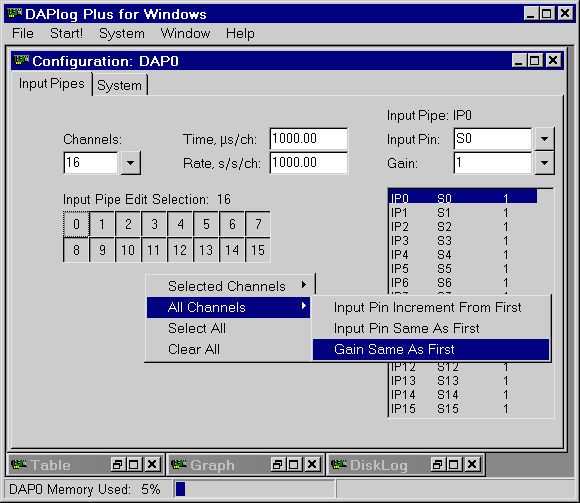Toggle input pipe 15 selection button
Image resolution: width=580 pixels, height=503 pixels.
point(258,250)
